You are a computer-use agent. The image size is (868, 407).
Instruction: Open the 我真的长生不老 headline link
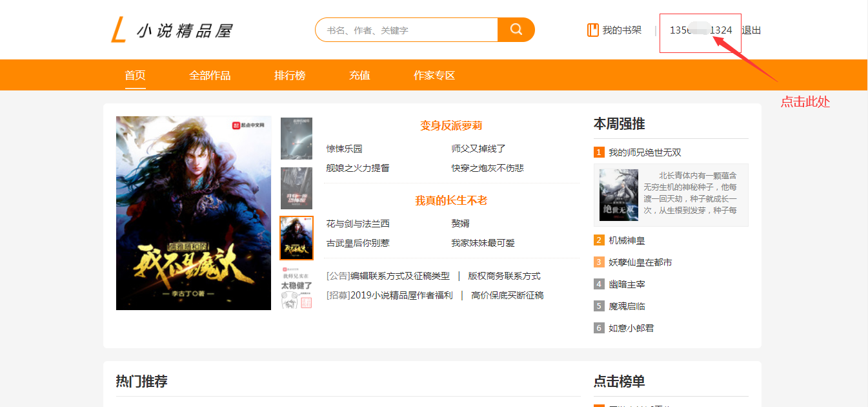451,200
